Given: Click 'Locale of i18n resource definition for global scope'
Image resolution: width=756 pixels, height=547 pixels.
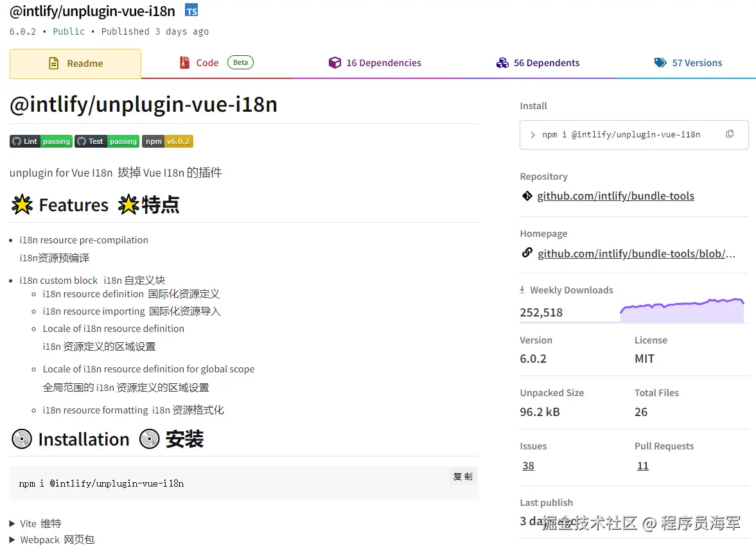Looking at the screenshot, I should tap(148, 369).
